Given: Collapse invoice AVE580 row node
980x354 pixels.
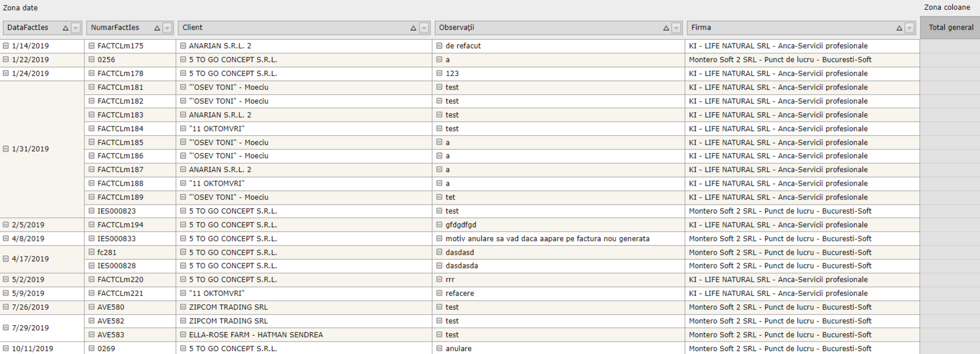Looking at the screenshot, I should [x=92, y=307].
